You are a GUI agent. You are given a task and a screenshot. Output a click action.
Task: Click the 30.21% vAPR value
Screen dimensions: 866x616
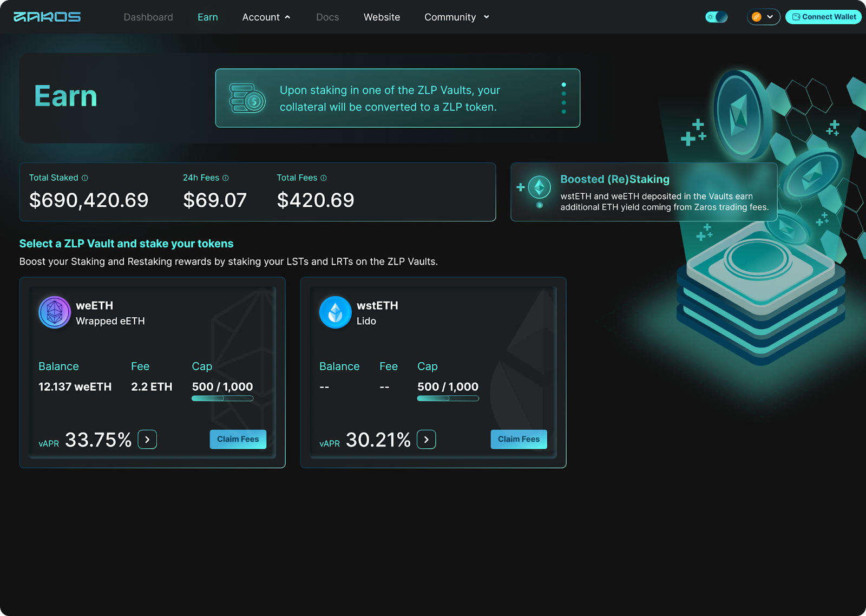pos(378,440)
